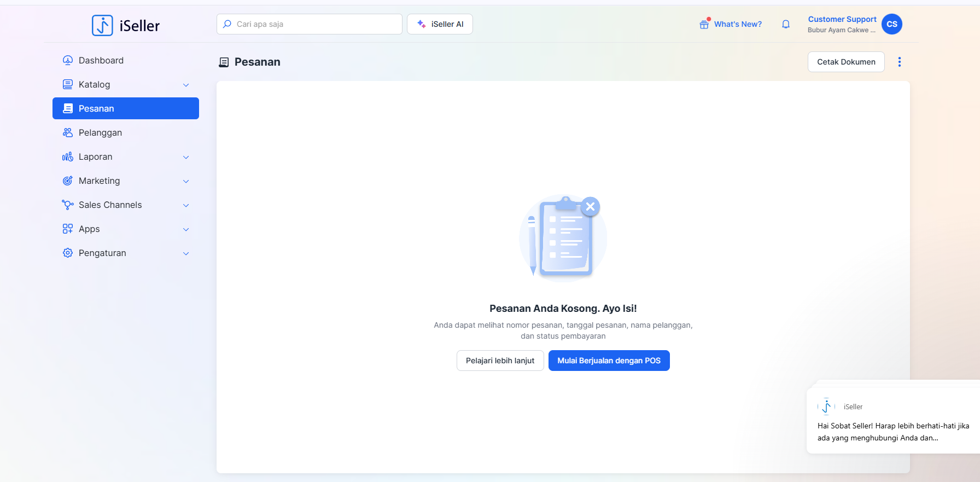
Task: Open Pelanggan menu item
Action: click(126, 132)
